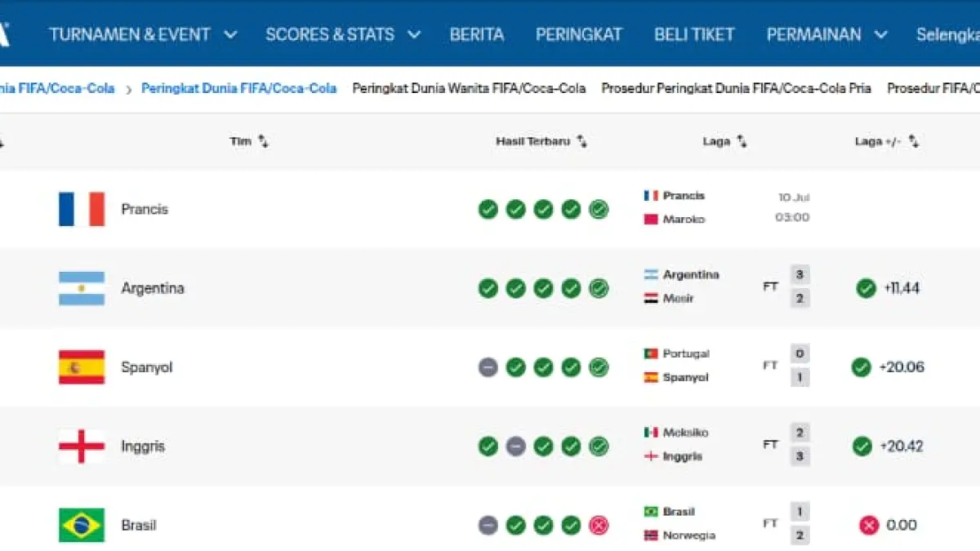Click Spanyol's latest outlined win icon
The width and height of the screenshot is (980, 551).
[x=599, y=367]
